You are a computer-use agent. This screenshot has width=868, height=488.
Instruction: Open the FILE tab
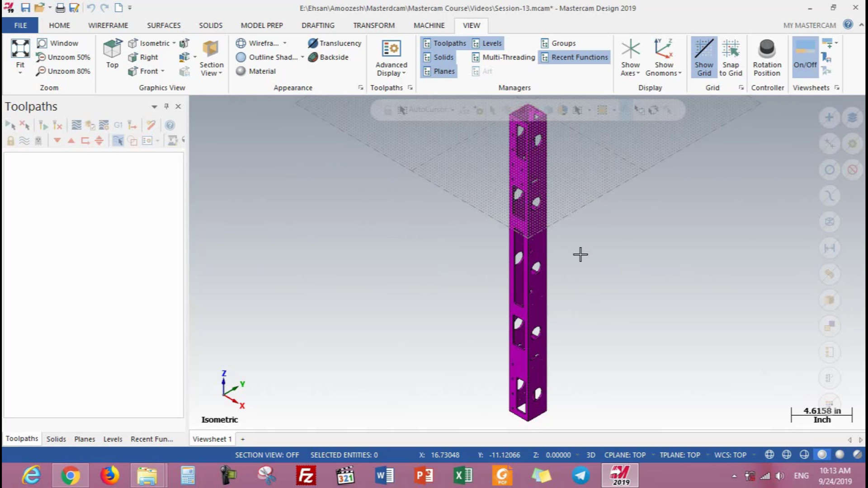tap(20, 25)
